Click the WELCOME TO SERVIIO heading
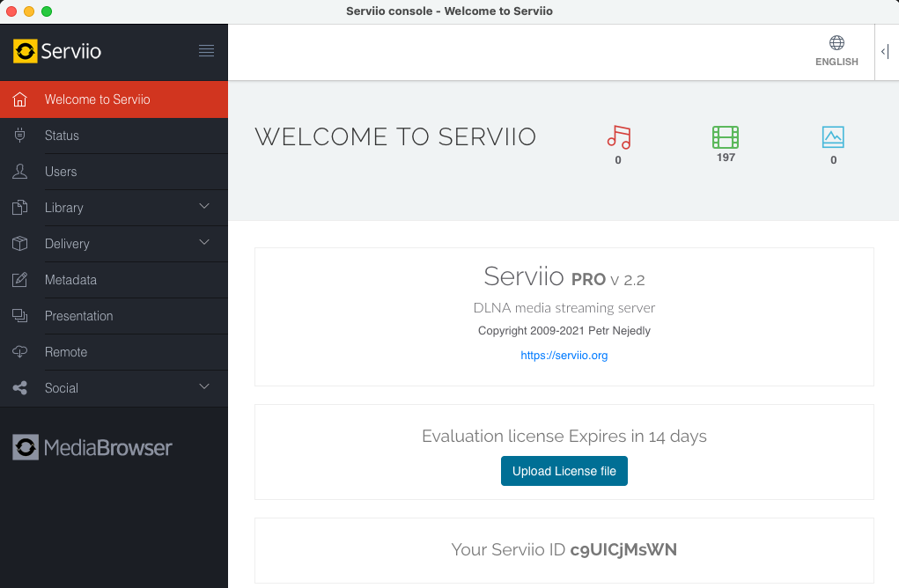 point(395,137)
